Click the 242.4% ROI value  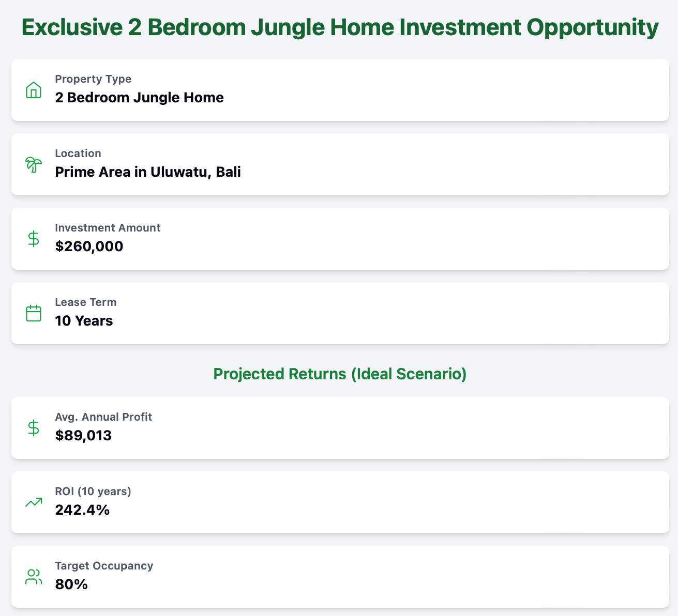point(82,510)
